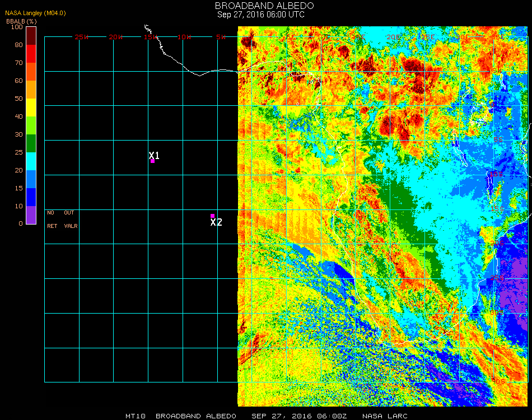The width and height of the screenshot is (532, 420).
Task: Choose the bright red 70-80% legend swatch
Action: (x=31, y=54)
